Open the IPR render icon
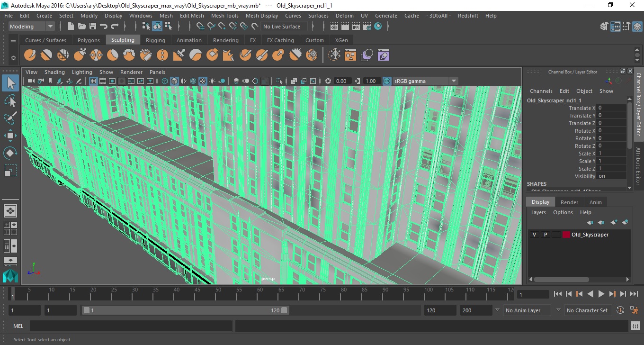Image resolution: width=644 pixels, height=345 pixels. tap(356, 27)
